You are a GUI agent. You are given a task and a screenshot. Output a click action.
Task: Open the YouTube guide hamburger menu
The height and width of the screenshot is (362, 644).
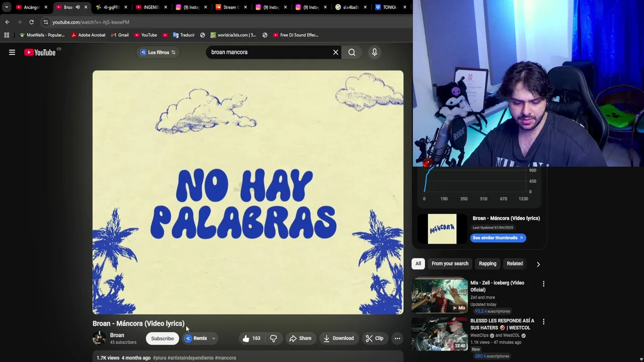click(x=12, y=52)
